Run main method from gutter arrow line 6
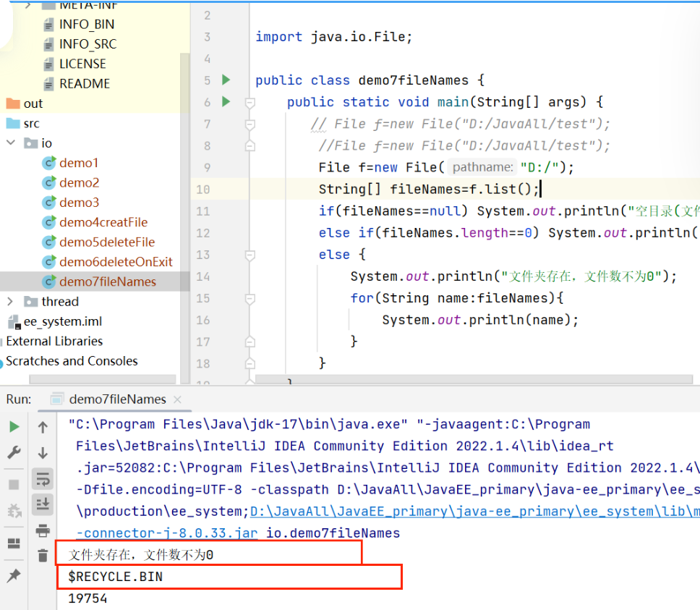The height and width of the screenshot is (610, 700). coord(226,102)
